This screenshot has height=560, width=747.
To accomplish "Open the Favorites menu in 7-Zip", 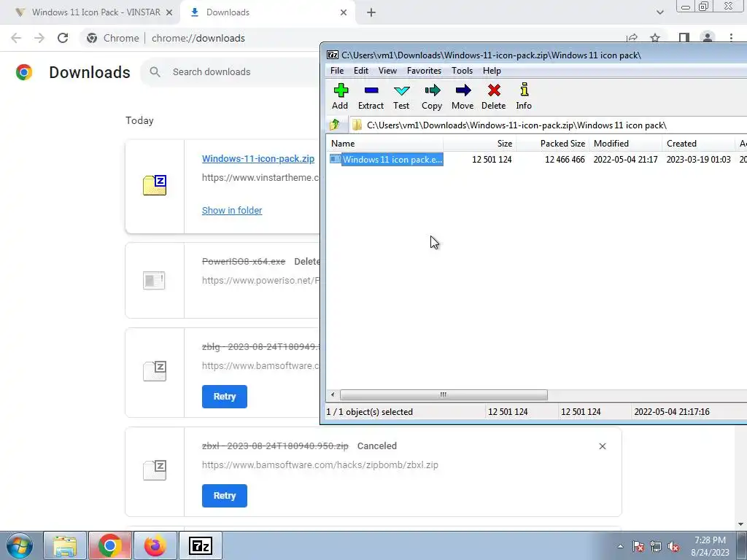I will pyautogui.click(x=424, y=71).
